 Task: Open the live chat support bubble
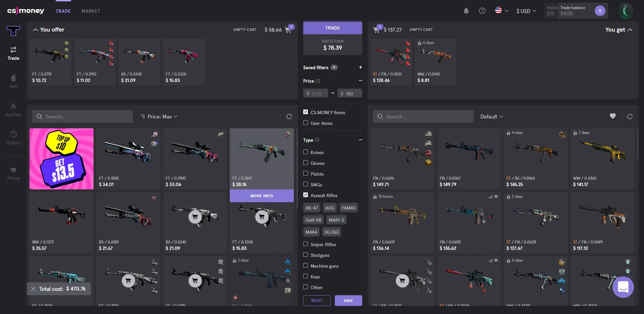[623, 287]
